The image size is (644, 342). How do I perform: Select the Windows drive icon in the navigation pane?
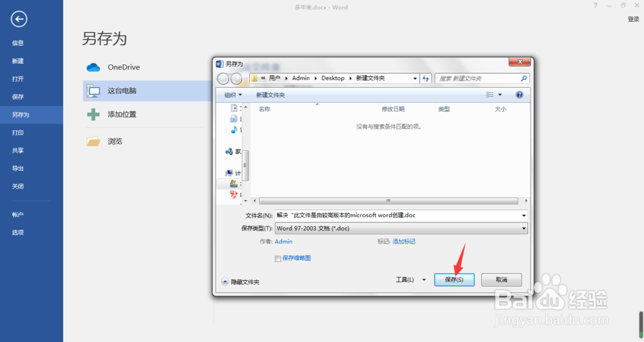point(233,184)
